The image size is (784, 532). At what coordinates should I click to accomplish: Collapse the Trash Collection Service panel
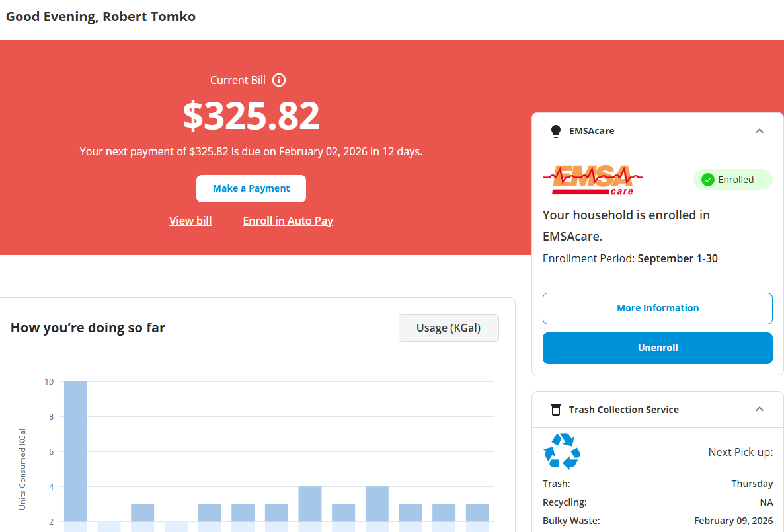point(760,410)
